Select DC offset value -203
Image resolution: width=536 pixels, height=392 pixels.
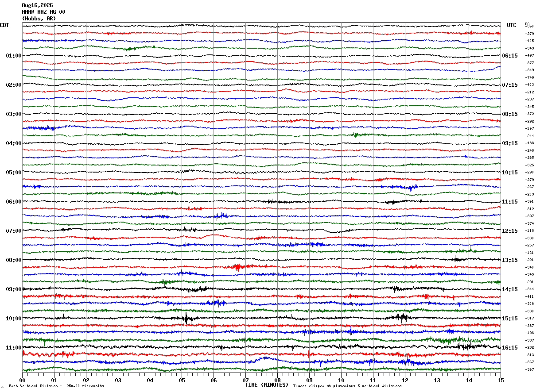click(529, 194)
